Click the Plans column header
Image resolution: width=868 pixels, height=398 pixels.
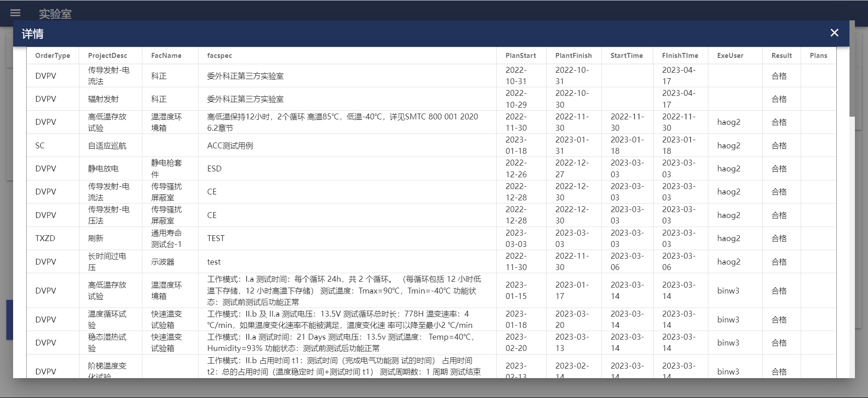(818, 56)
